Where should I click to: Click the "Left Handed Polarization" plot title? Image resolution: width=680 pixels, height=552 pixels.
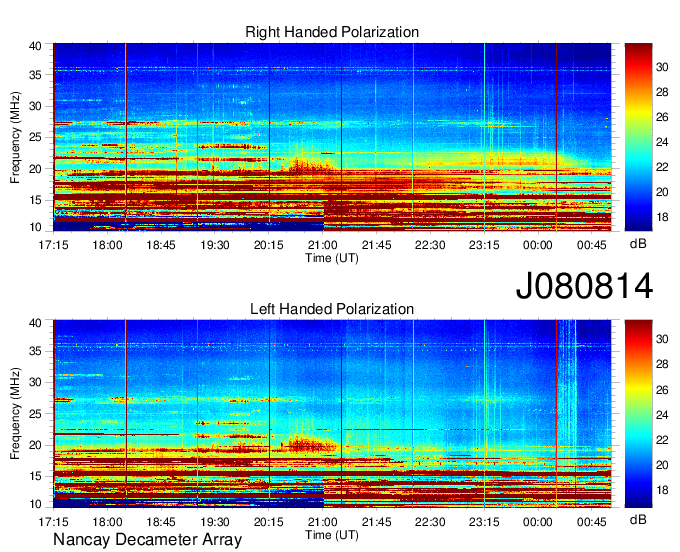pos(332,309)
